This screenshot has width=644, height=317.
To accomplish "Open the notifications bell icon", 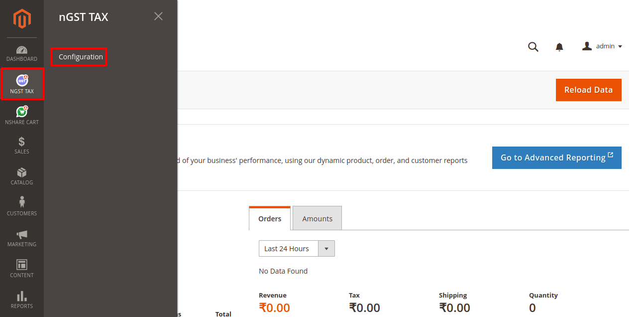I will pyautogui.click(x=559, y=47).
